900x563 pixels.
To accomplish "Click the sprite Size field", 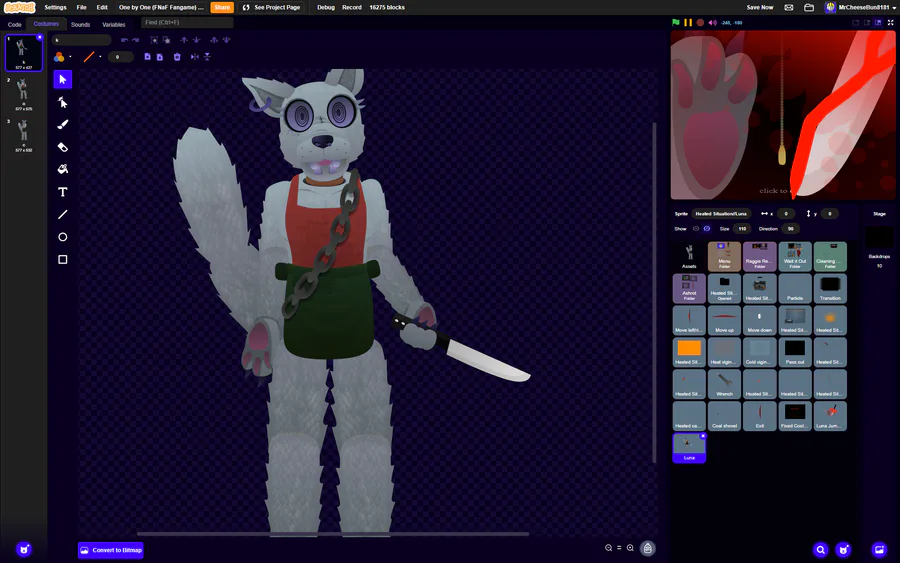I will [x=742, y=228].
